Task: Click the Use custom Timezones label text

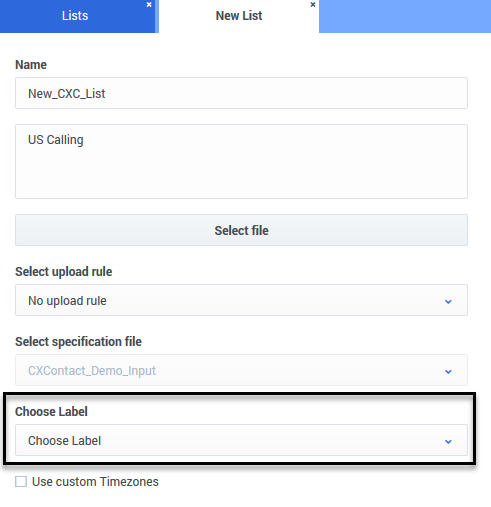Action: tap(95, 482)
